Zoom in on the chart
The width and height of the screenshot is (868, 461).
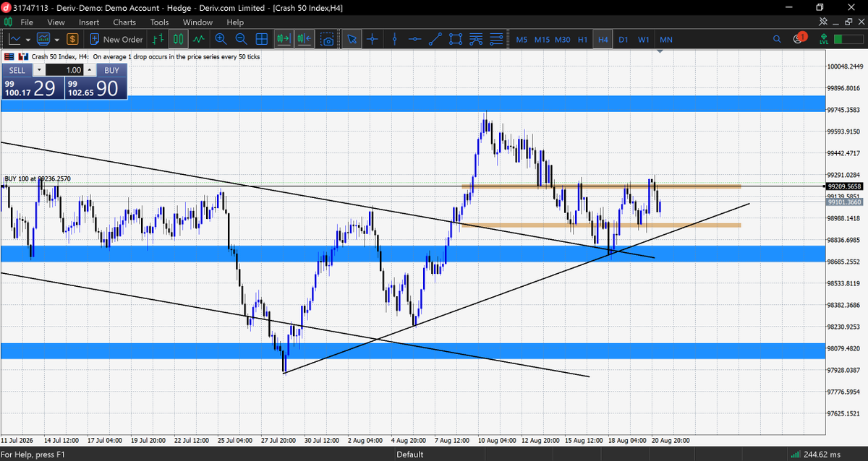point(220,39)
